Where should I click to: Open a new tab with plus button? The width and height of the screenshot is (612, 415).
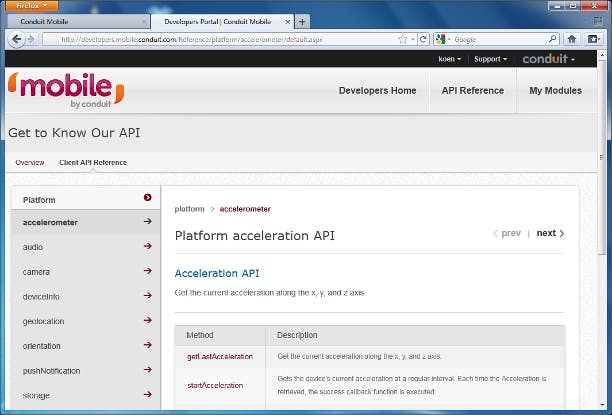pos(302,22)
